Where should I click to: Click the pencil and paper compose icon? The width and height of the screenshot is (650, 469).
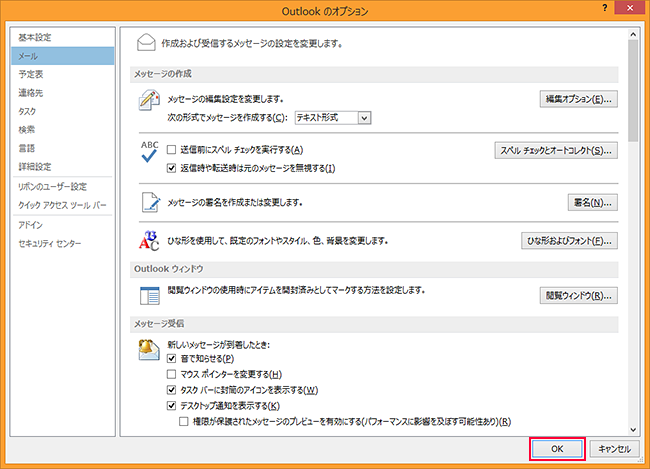click(150, 100)
